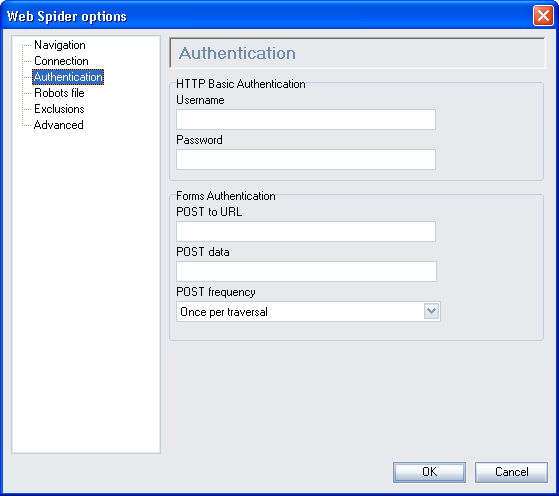559x496 pixels.
Task: Expand the POST frequency dropdown arrow
Action: click(x=431, y=311)
